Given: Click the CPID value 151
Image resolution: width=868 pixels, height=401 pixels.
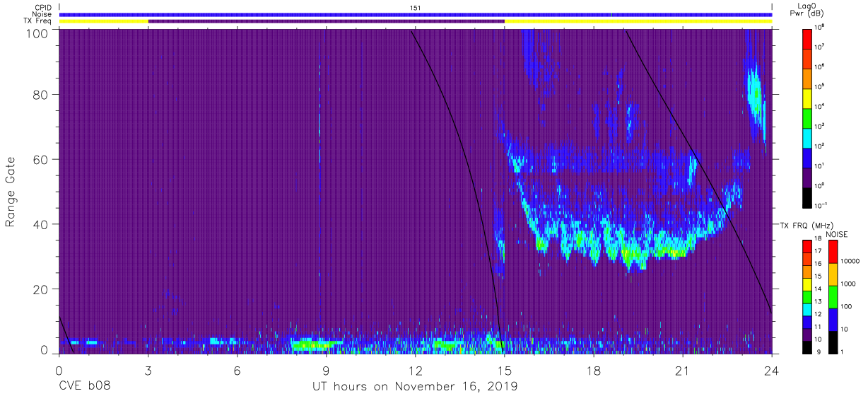Looking at the screenshot, I should [x=416, y=7].
